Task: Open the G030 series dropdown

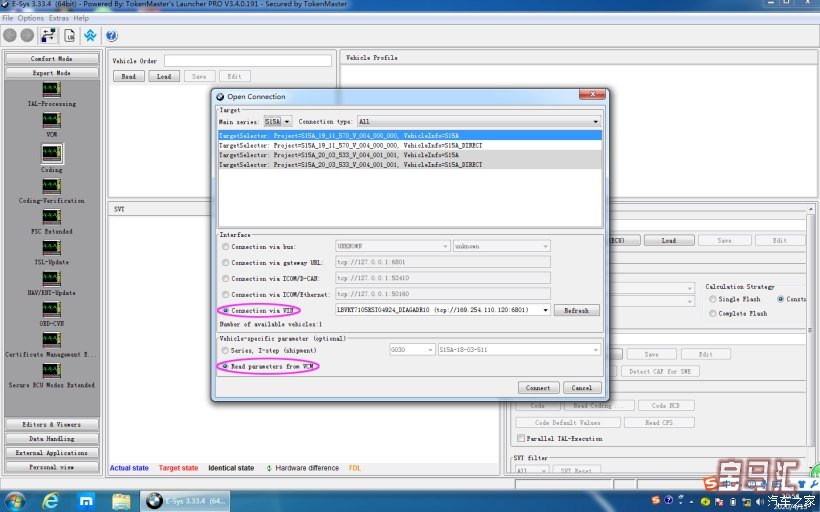Action: click(x=412, y=349)
